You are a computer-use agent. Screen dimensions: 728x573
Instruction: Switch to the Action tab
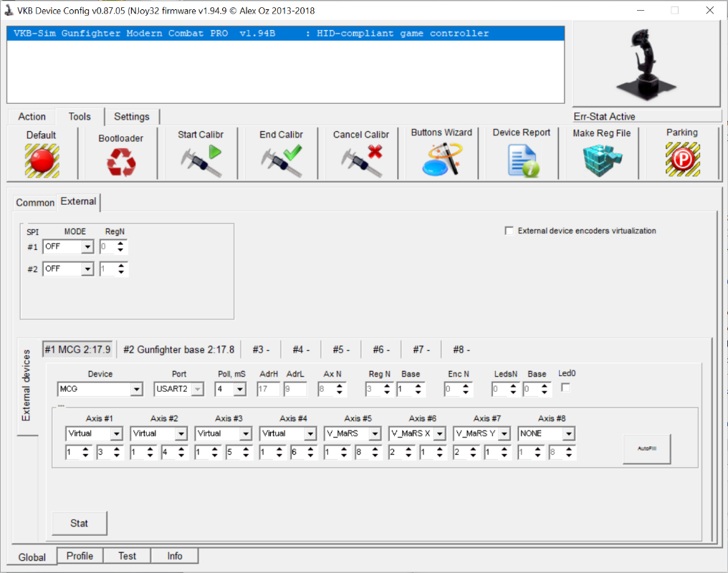[32, 117]
